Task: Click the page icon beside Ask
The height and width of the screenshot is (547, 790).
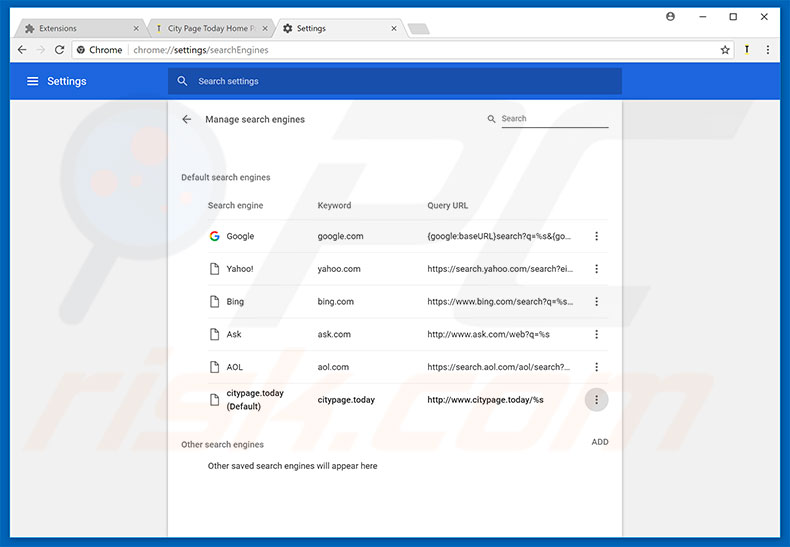Action: (x=215, y=334)
